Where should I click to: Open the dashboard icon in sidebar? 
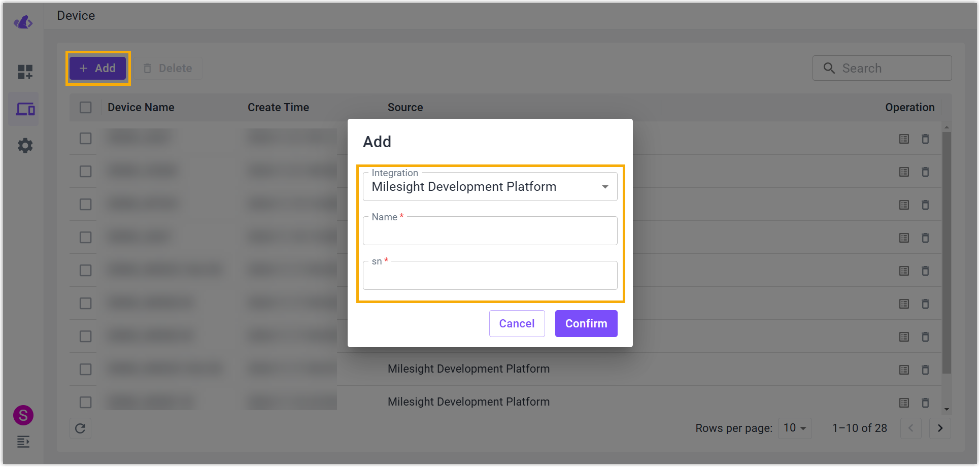pos(25,72)
